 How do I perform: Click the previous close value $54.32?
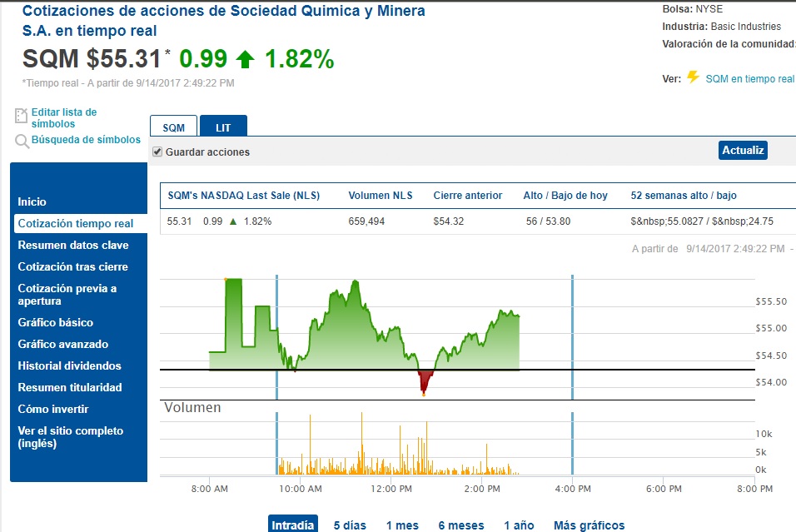448,221
